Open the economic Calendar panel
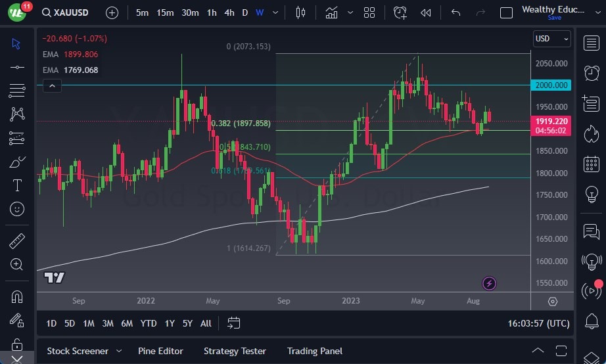 click(591, 164)
